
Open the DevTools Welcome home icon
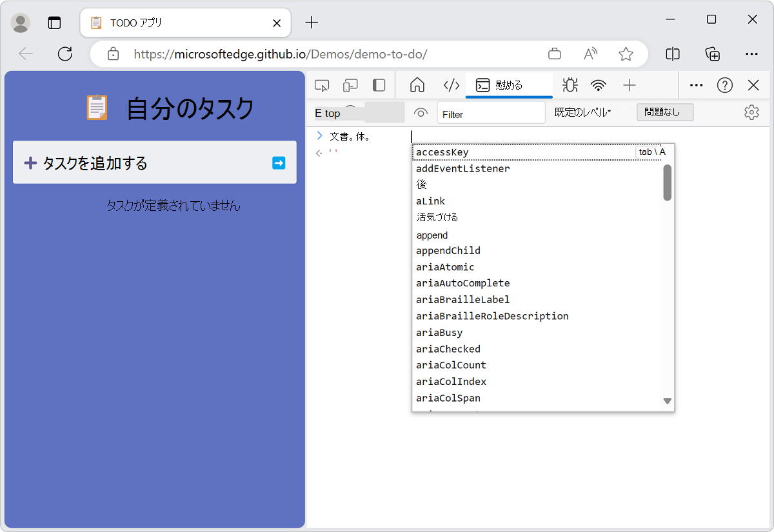[417, 84]
